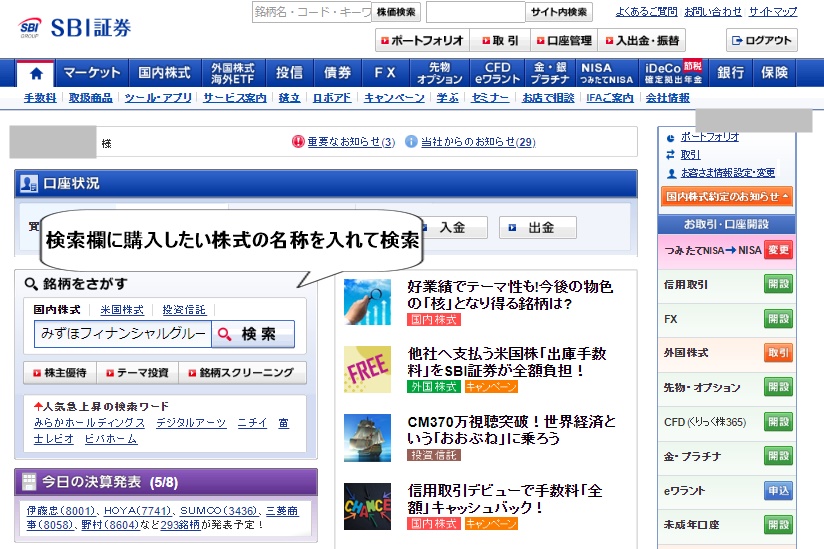Click the キャンペーン sub-navigation link
824x549 pixels.
pos(394,98)
